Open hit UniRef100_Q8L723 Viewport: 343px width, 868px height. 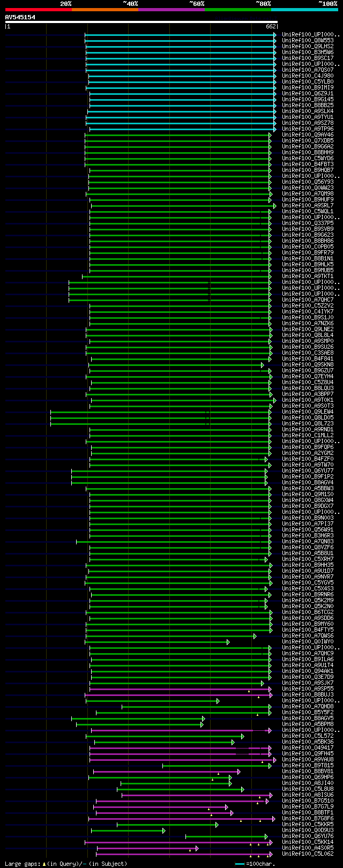[x=308, y=423]
